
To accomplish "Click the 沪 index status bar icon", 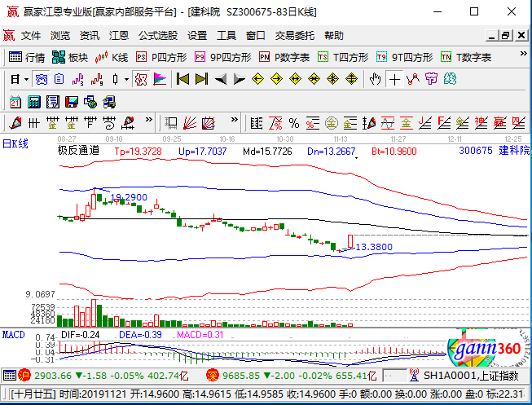I will [24, 376].
